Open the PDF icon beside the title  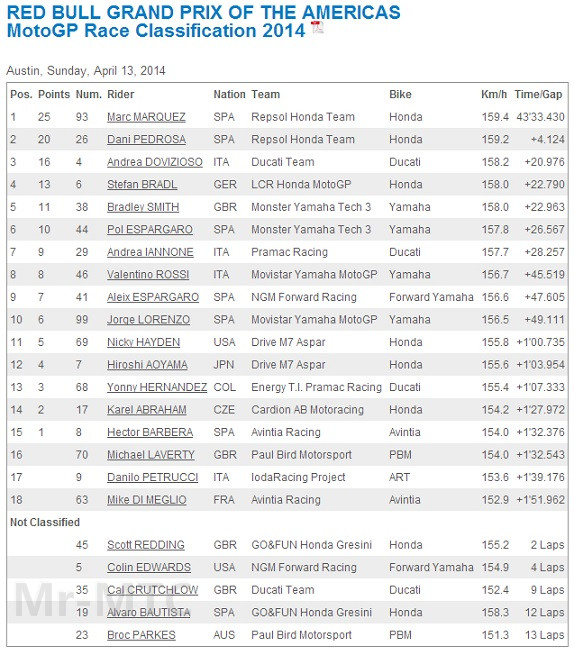(317, 28)
